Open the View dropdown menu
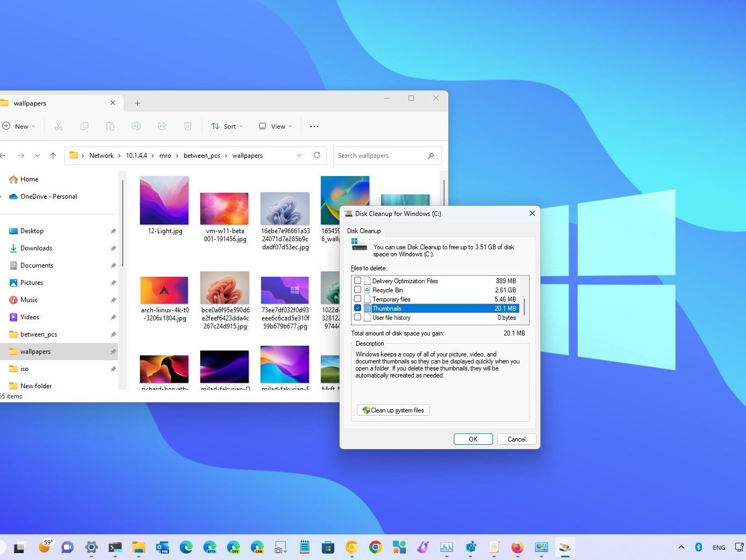746x560 pixels. [x=275, y=126]
